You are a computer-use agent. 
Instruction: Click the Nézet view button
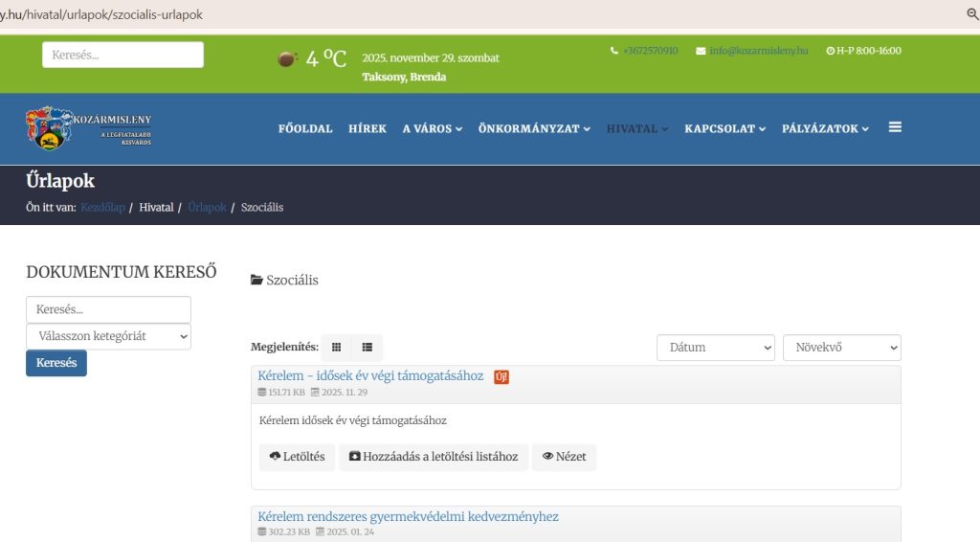pos(564,457)
